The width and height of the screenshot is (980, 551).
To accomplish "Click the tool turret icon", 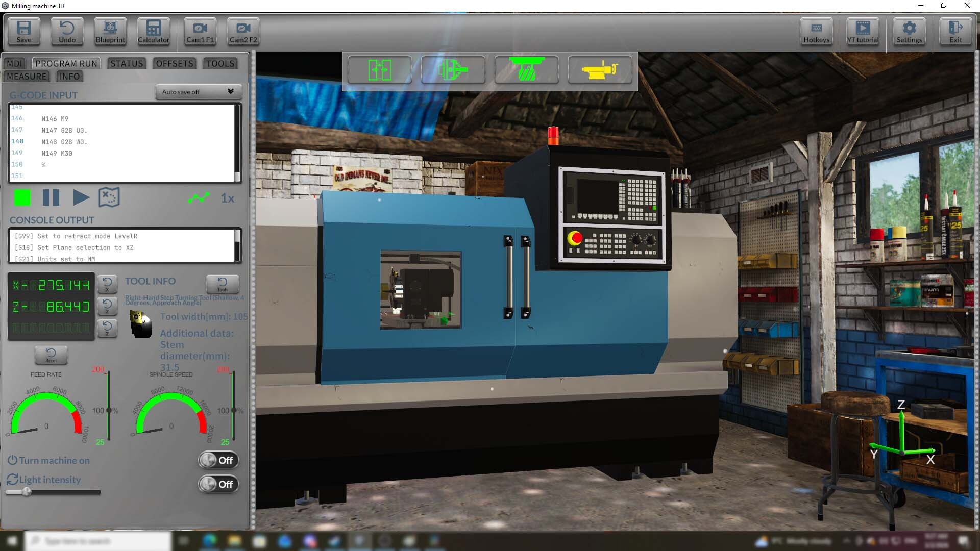I will point(527,70).
